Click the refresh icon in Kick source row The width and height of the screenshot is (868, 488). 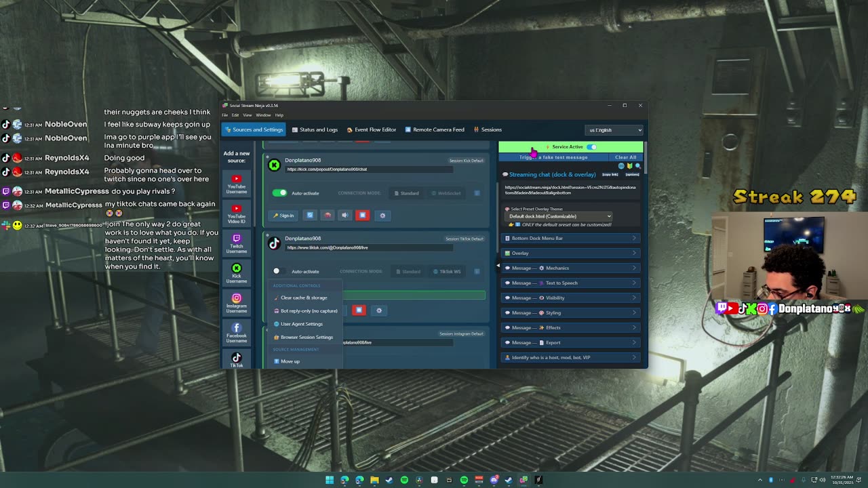pos(310,216)
